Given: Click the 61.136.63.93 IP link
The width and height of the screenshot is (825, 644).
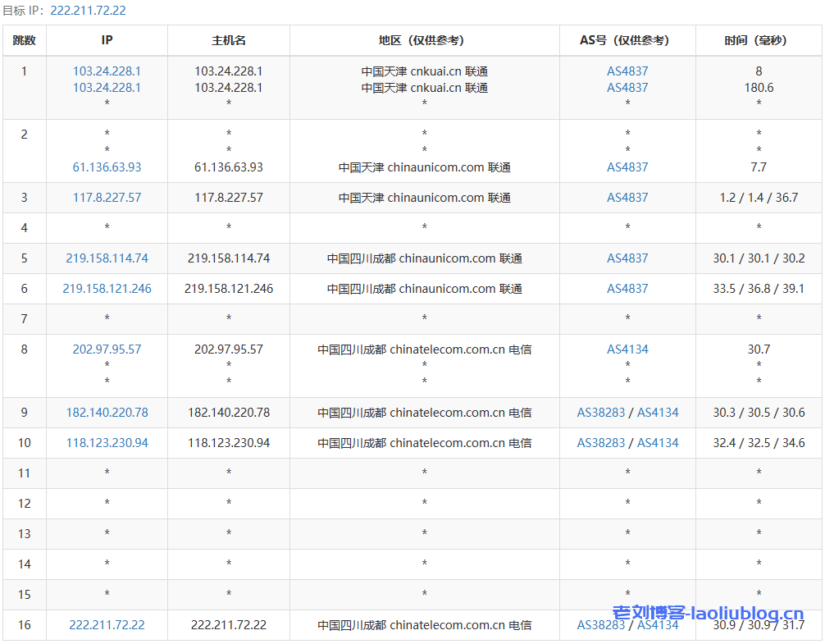Looking at the screenshot, I should tap(107, 167).
